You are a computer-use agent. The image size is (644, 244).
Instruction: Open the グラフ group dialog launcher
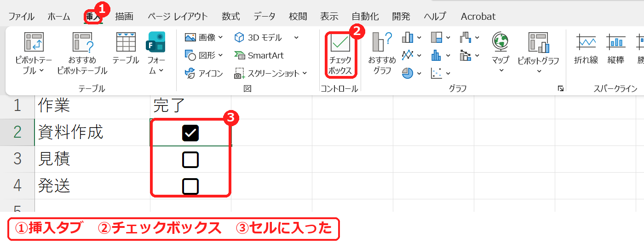[x=560, y=88]
